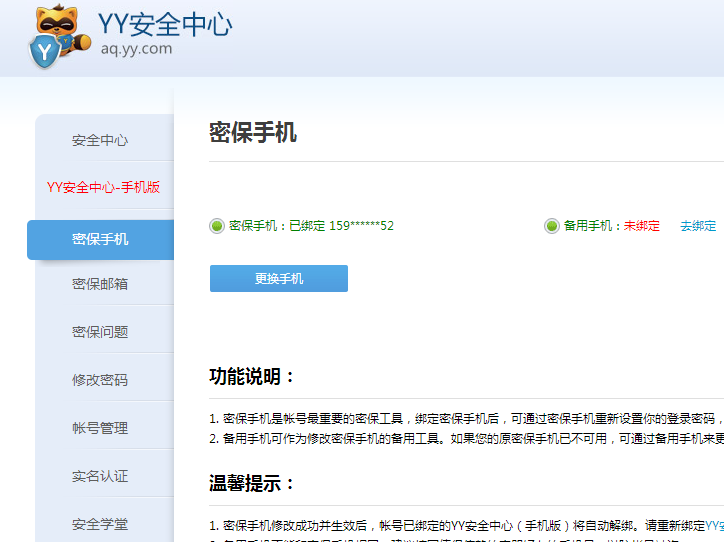Click the YY安全中心 header title

pos(165,24)
